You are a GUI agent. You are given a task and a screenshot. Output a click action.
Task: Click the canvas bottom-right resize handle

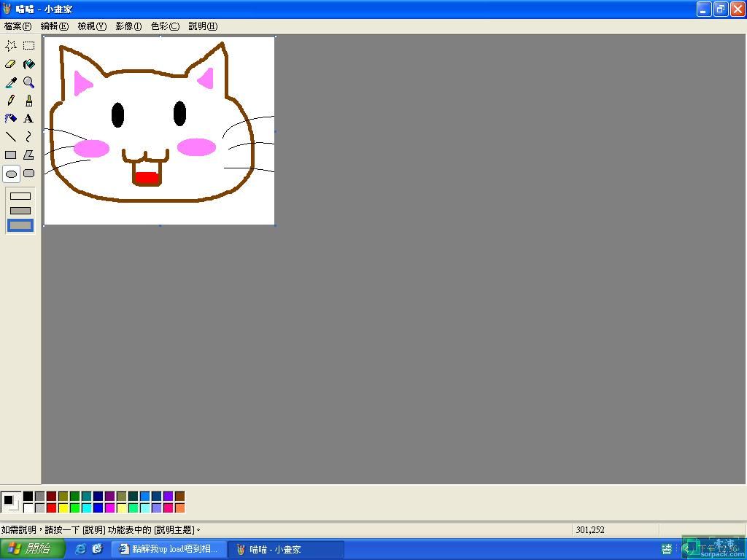(x=275, y=225)
